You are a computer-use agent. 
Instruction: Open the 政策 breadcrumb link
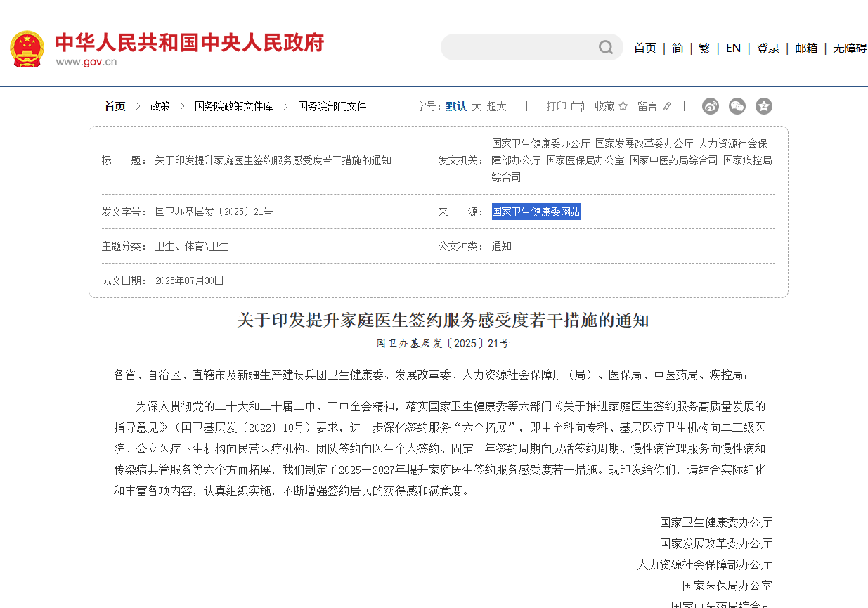[x=160, y=106]
